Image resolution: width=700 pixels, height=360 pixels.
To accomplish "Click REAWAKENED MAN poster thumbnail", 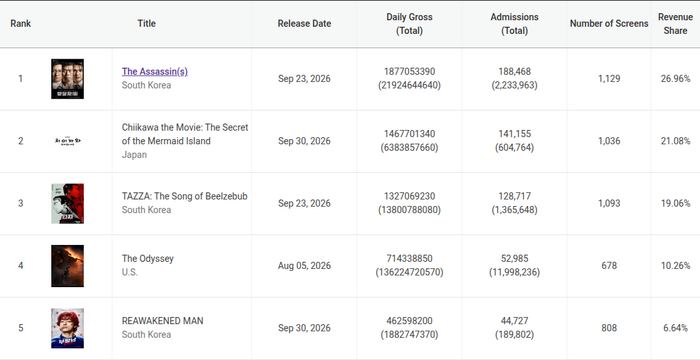I will pos(67,328).
